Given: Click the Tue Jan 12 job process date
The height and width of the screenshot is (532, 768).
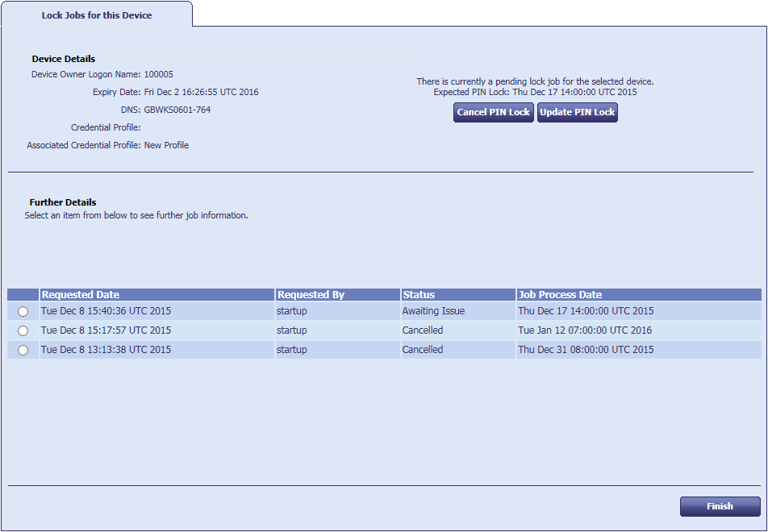Looking at the screenshot, I should pos(585,330).
